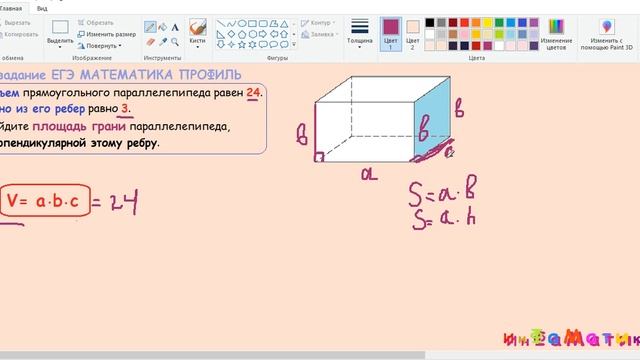Switch to the Вид ribbon tab
The height and width of the screenshot is (360, 640).
(x=42, y=8)
